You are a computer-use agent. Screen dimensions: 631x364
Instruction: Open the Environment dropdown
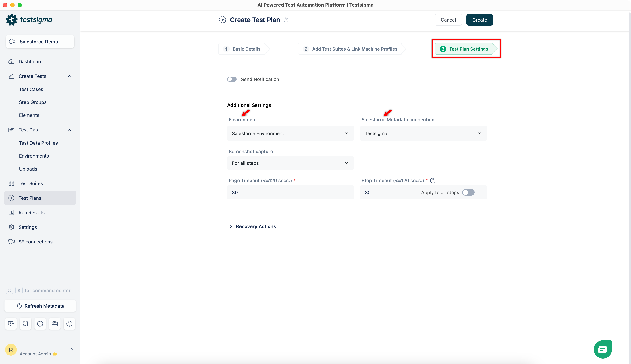(x=290, y=133)
